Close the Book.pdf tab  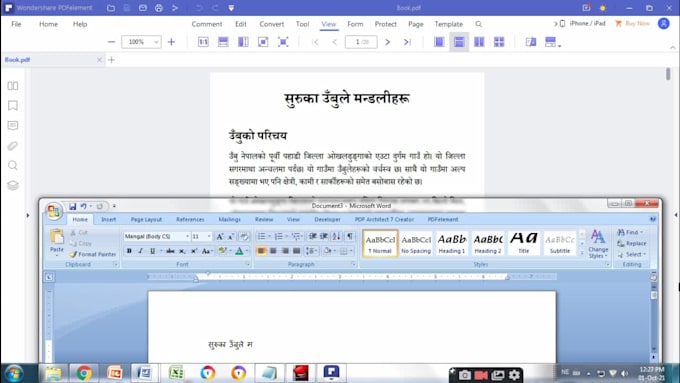click(99, 60)
